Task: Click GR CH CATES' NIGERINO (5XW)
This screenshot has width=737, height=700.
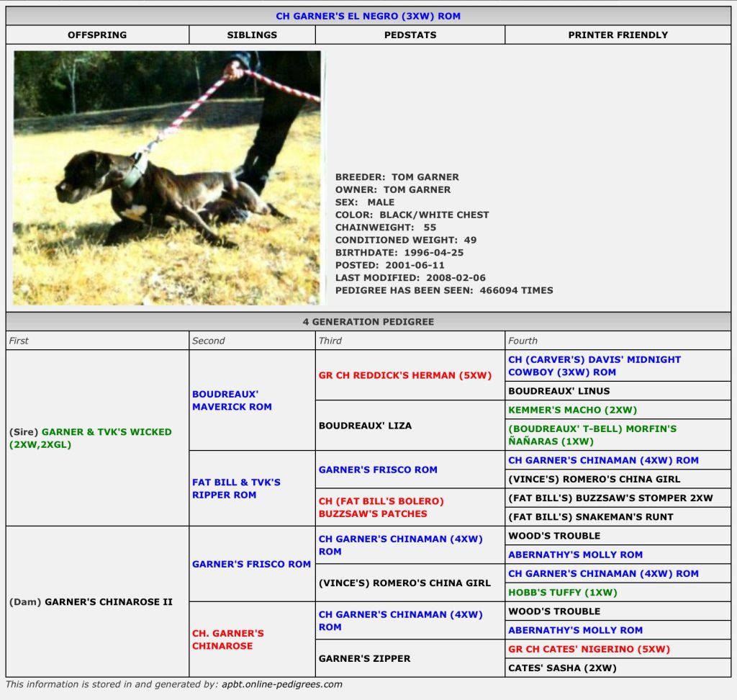Action: pos(589,649)
